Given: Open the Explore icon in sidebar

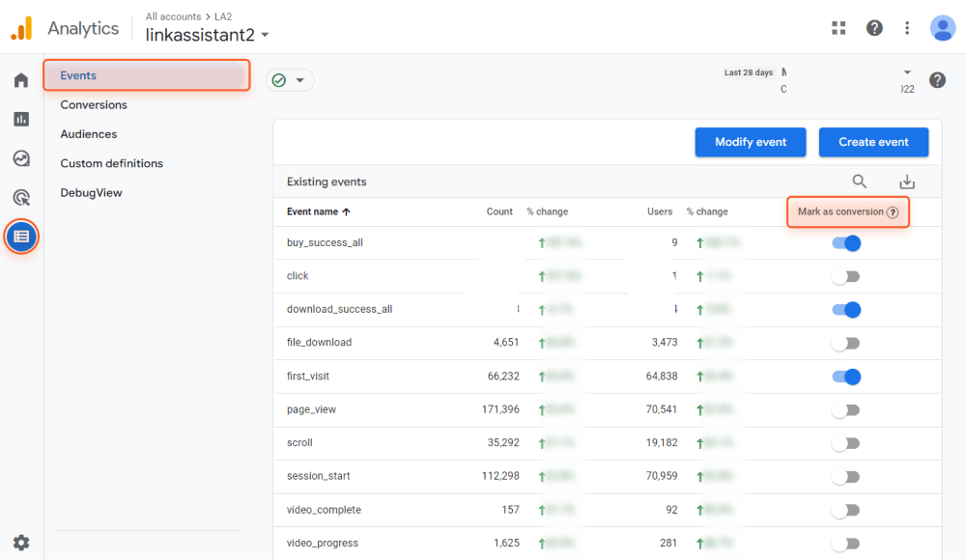Looking at the screenshot, I should [x=21, y=158].
